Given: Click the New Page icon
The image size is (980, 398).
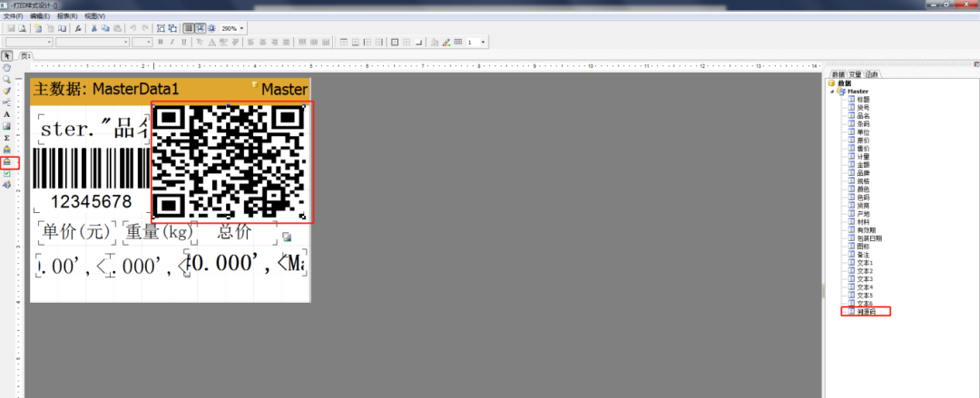Looking at the screenshot, I should click(38, 29).
